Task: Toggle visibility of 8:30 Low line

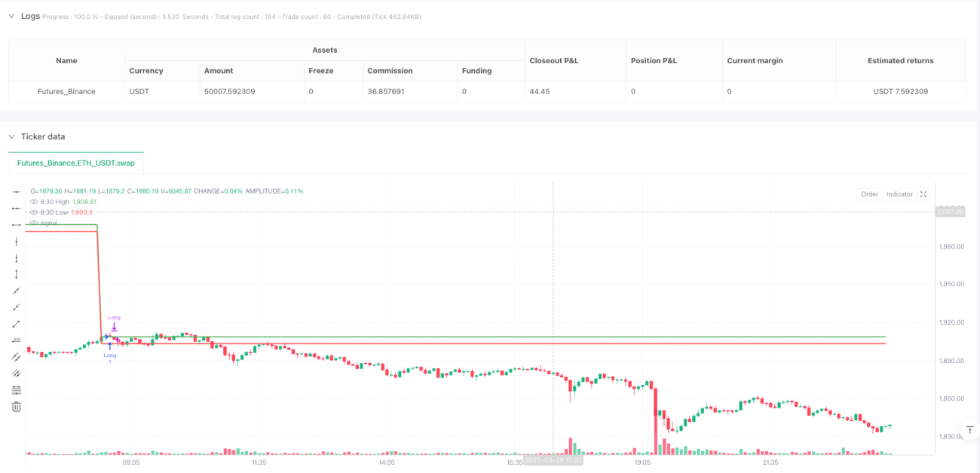Action: [x=33, y=212]
